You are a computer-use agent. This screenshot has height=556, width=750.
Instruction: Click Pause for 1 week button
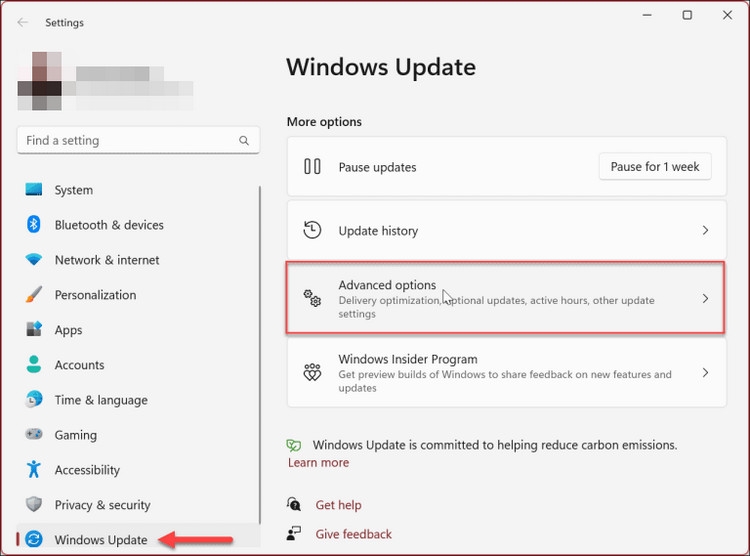[655, 167]
